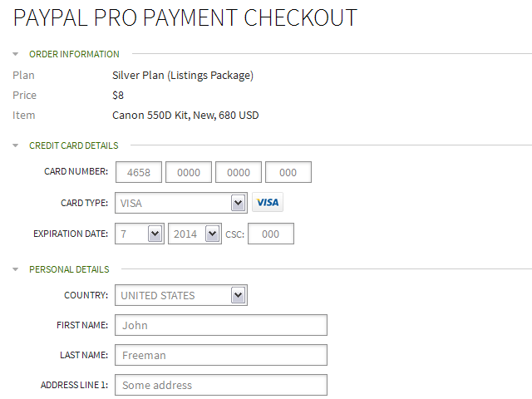Open the expiration year dropdown
The image size is (532, 399).
[x=195, y=234]
